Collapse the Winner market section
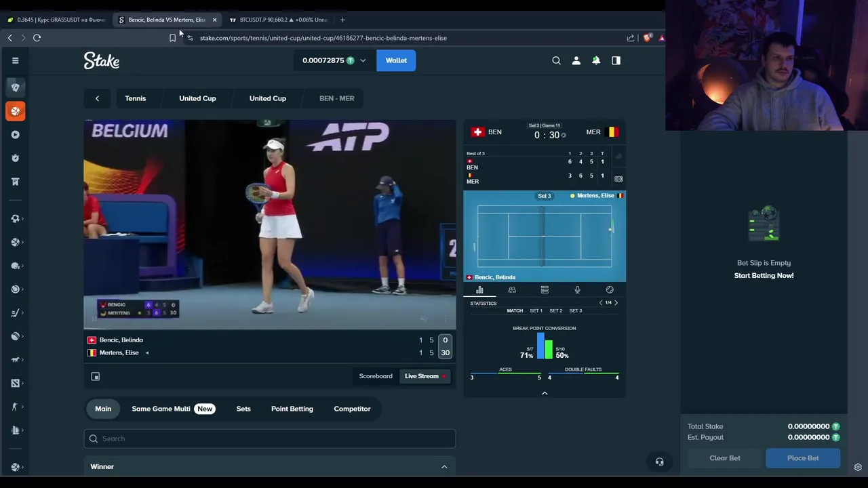868x488 pixels. [444, 466]
